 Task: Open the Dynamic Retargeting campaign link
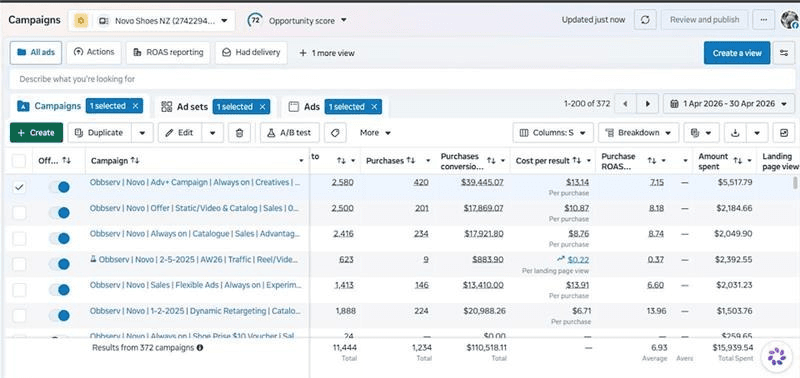[195, 311]
